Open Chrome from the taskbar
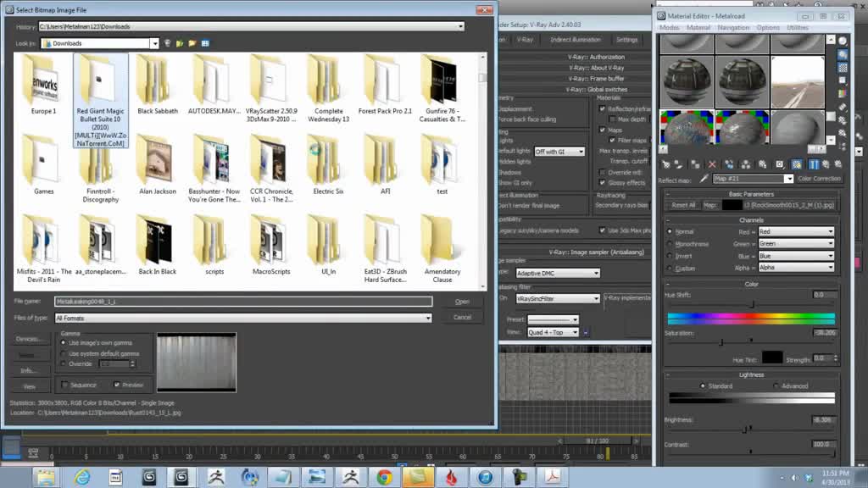This screenshot has width=868, height=488. [x=384, y=476]
